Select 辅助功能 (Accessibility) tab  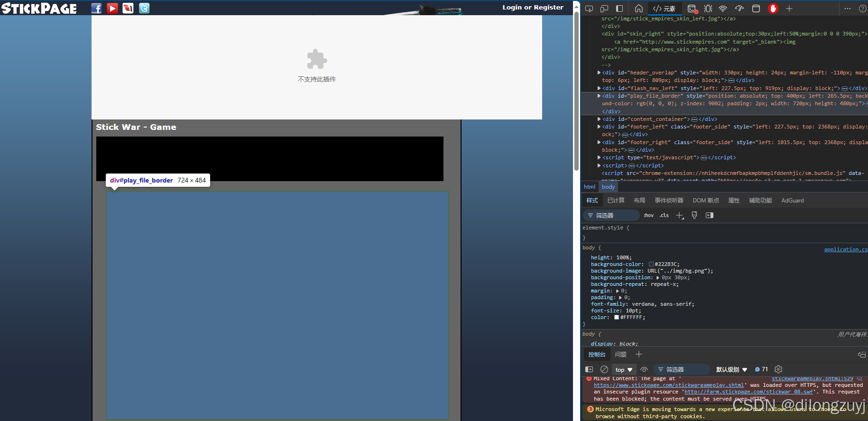760,201
